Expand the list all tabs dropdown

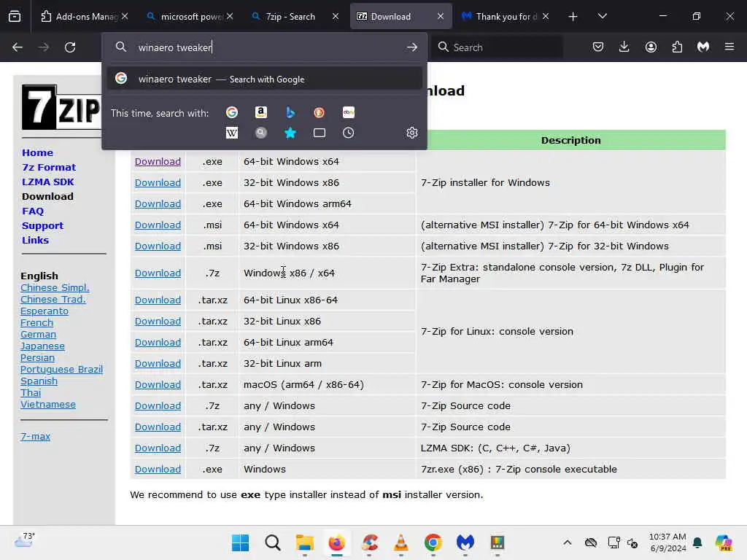(x=602, y=17)
